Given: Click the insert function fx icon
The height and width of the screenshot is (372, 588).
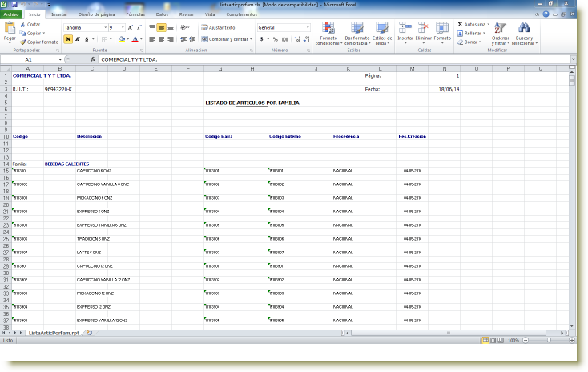Looking at the screenshot, I should point(93,59).
